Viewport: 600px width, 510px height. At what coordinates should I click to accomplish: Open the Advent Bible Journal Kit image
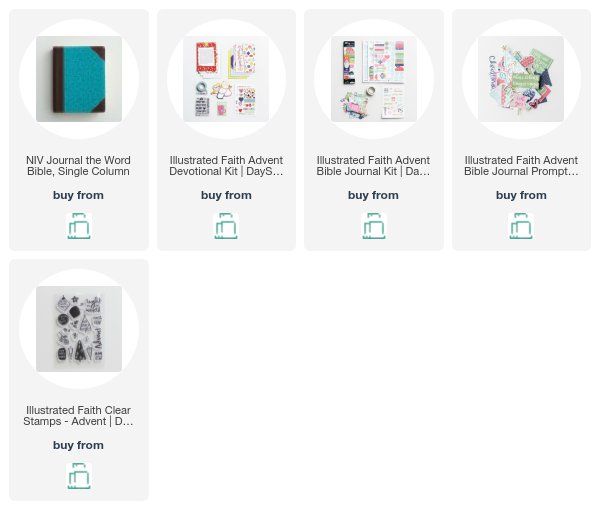374,79
